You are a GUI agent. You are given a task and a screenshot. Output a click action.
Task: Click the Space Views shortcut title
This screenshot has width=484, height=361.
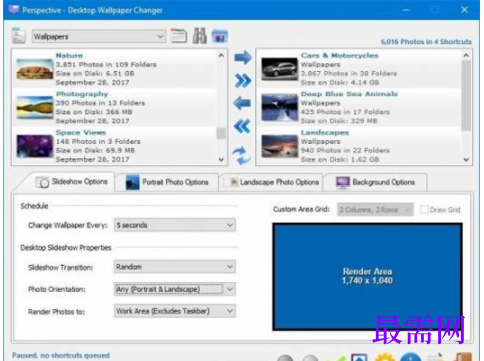[81, 132]
